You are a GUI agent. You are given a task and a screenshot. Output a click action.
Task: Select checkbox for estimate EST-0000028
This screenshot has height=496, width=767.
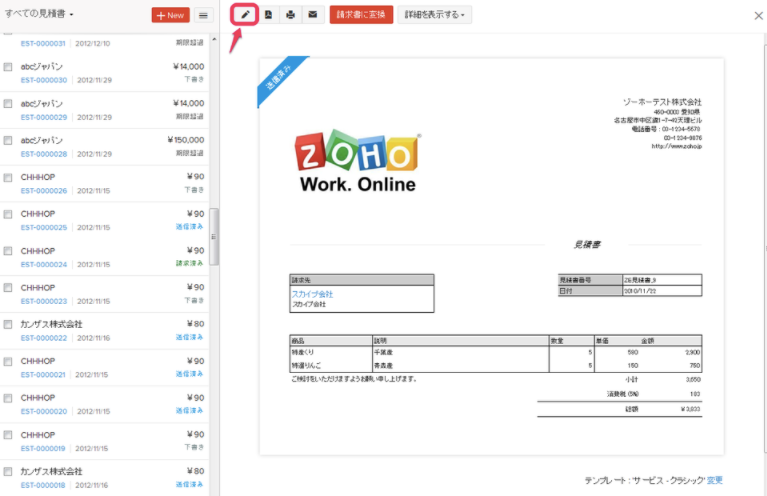8,140
